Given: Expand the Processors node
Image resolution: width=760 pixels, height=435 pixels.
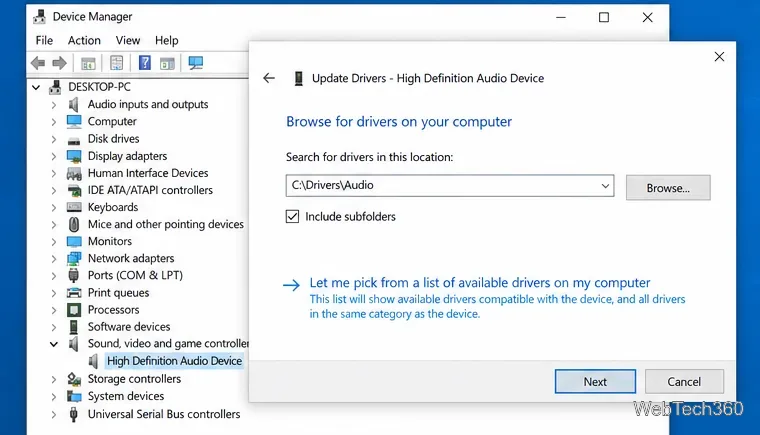Looking at the screenshot, I should pos(54,310).
